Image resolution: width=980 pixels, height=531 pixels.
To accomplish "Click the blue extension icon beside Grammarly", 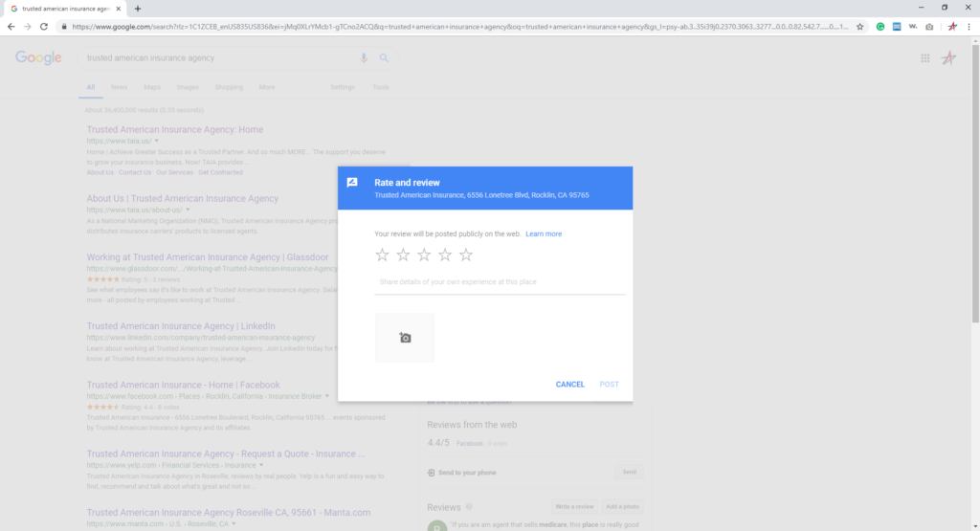I will 897,26.
